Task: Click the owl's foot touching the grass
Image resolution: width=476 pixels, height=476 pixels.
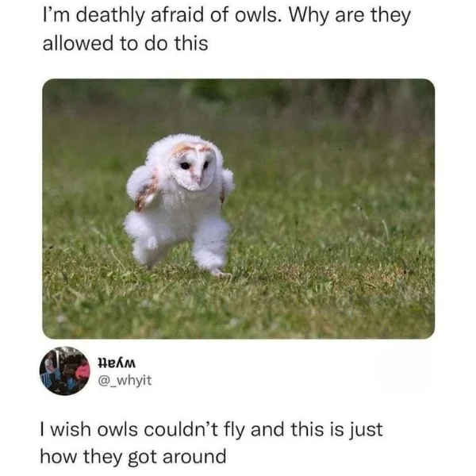Action: (221, 273)
